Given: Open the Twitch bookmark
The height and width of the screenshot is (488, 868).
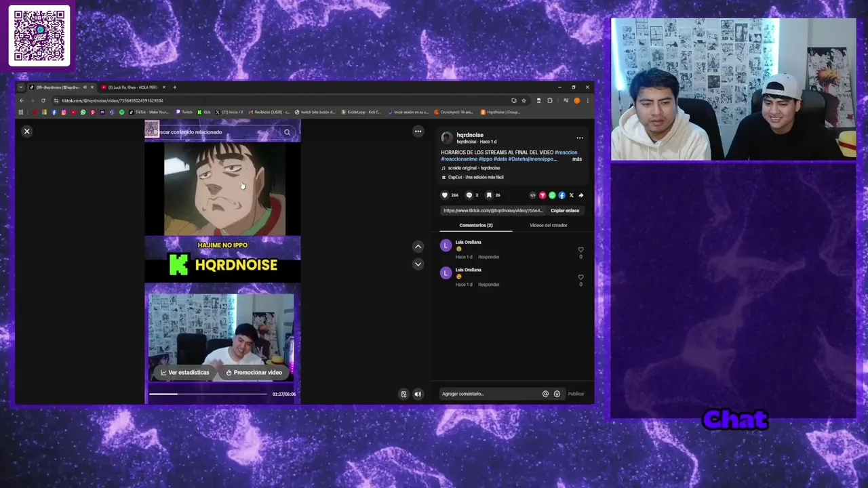Looking at the screenshot, I should click(x=184, y=112).
